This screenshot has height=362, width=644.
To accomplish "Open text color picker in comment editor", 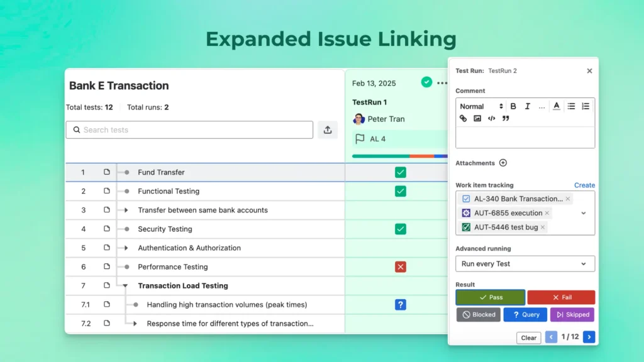I will [x=557, y=106].
